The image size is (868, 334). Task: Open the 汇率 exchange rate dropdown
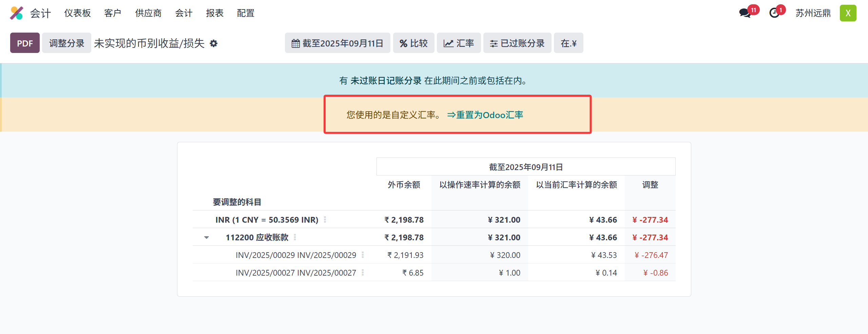pyautogui.click(x=459, y=43)
